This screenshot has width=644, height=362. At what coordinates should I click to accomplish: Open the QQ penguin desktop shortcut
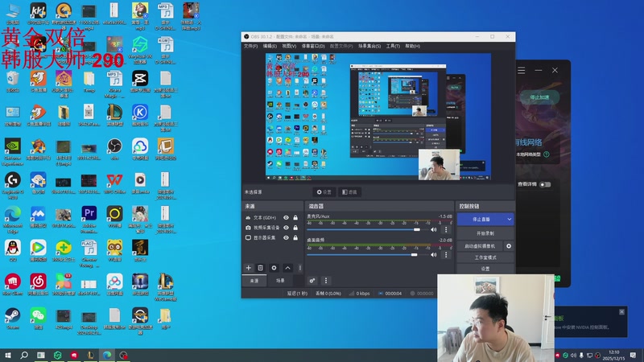[12, 251]
